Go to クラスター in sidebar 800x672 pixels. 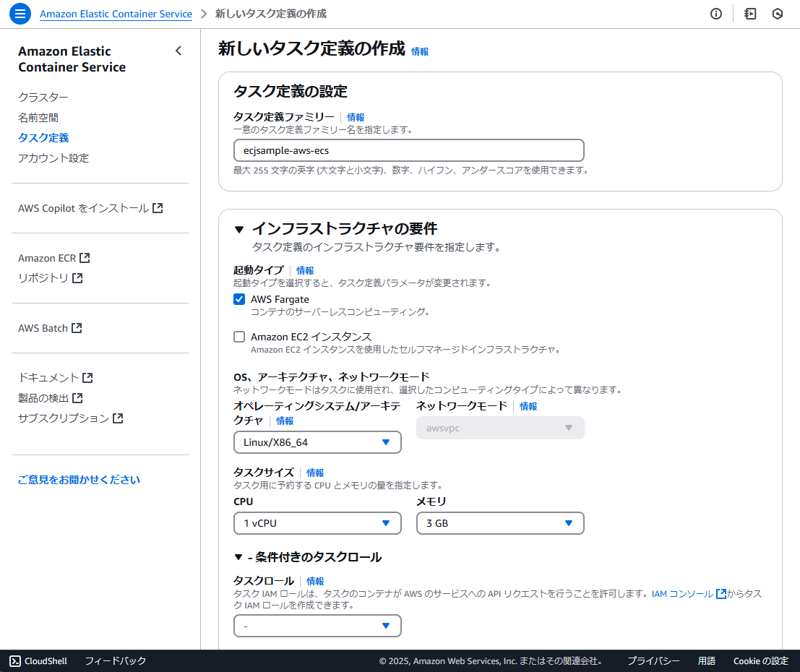pyautogui.click(x=43, y=97)
